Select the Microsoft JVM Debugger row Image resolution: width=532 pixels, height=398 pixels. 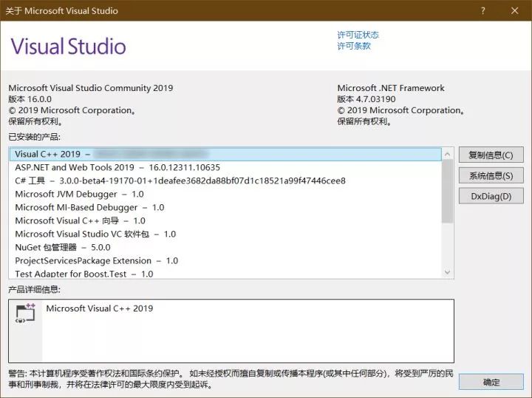click(x=225, y=195)
